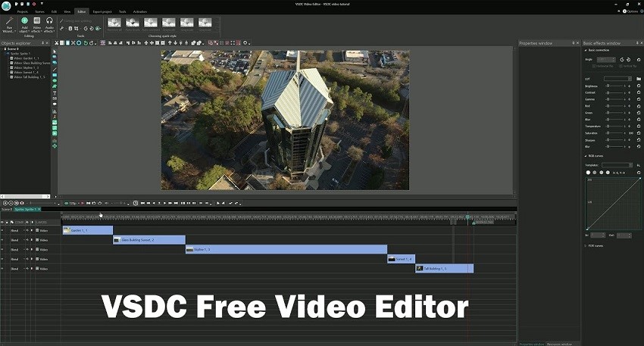
Task: Collapse the Sprite: Sprite 1 tree node
Action: point(7,53)
